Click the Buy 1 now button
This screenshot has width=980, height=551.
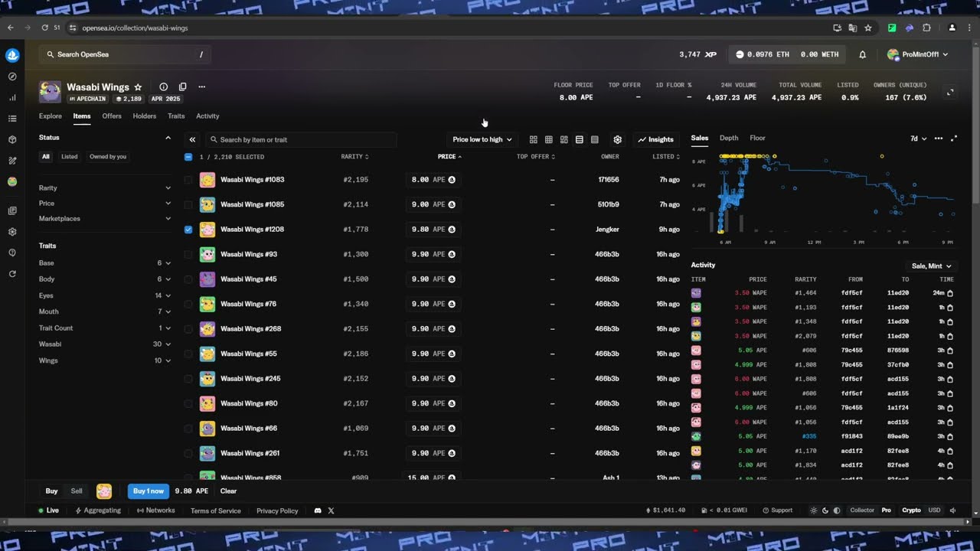[x=149, y=491]
